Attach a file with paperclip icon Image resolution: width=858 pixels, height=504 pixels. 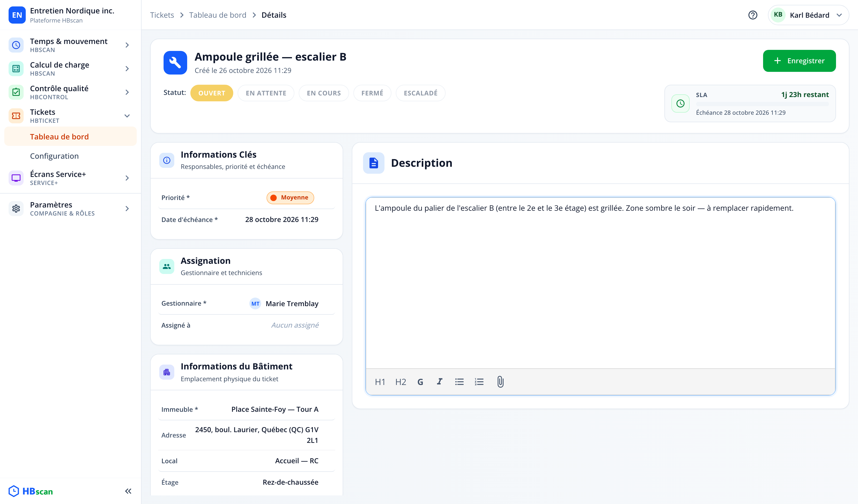[500, 382]
